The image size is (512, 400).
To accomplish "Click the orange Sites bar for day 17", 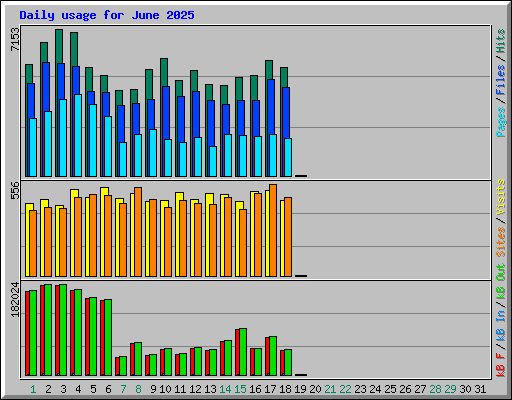I will click(x=273, y=230).
